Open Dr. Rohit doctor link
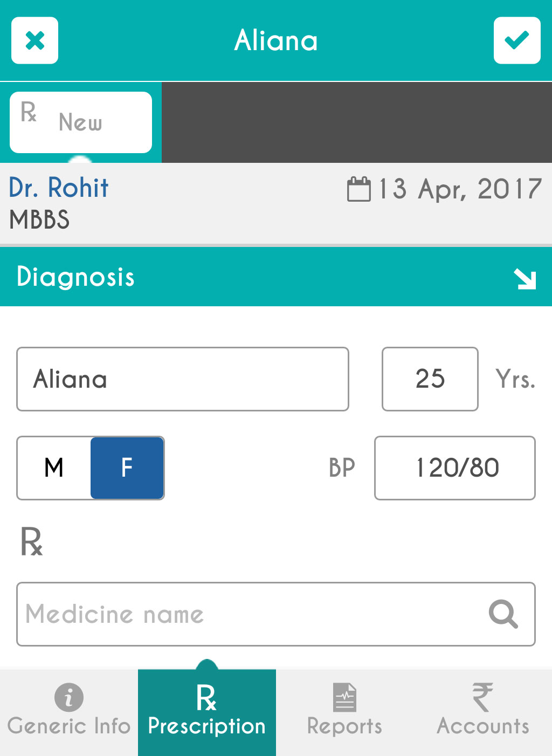Image resolution: width=552 pixels, height=756 pixels. click(59, 188)
